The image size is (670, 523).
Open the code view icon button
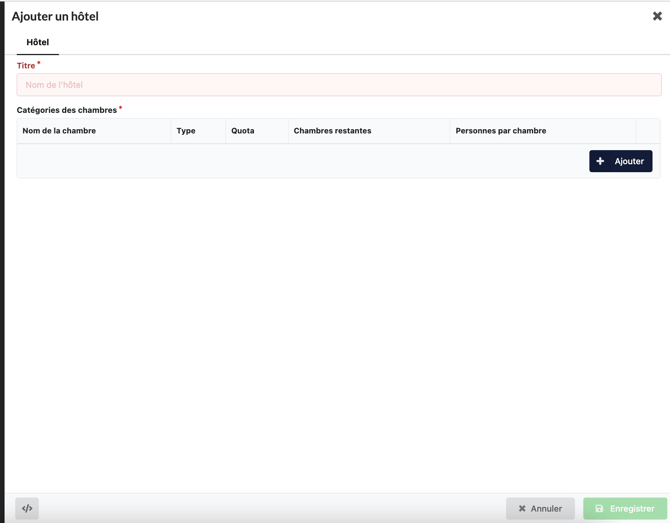click(x=27, y=508)
